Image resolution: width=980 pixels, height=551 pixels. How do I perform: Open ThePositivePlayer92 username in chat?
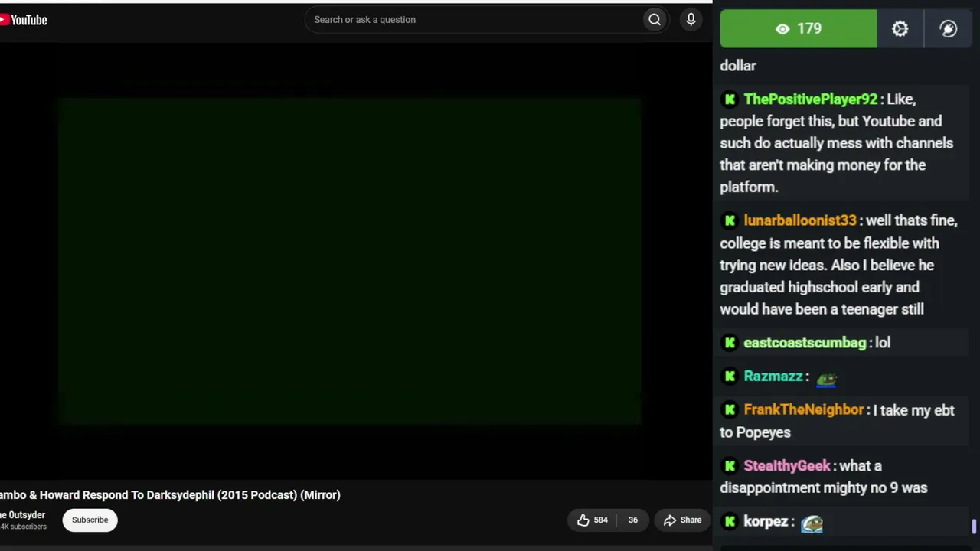pyautogui.click(x=810, y=99)
